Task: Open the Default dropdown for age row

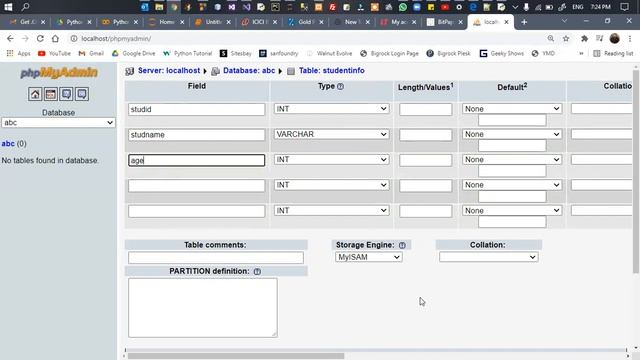Action: (x=512, y=160)
